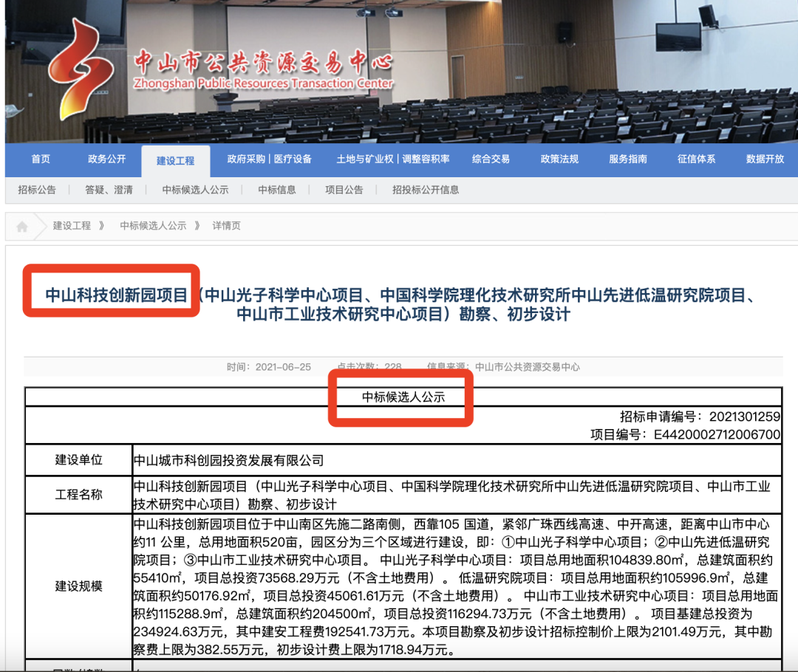This screenshot has width=798, height=672.
Task: Click the home icon in breadcrumb
Action: pos(22,227)
